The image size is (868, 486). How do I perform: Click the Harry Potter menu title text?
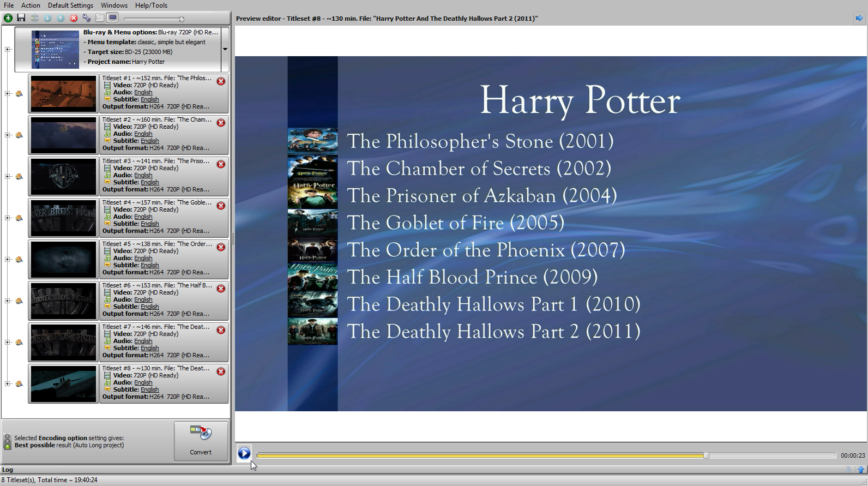580,101
